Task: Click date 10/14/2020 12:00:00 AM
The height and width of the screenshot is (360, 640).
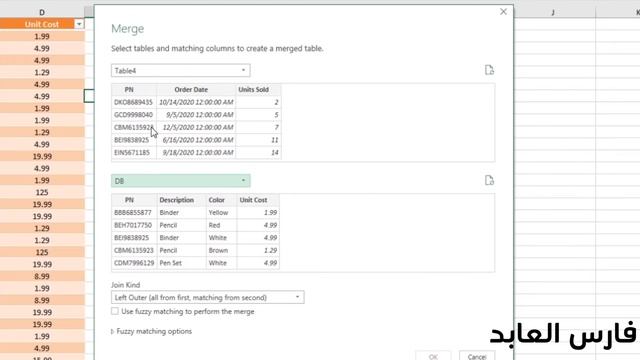Action: pos(196,102)
